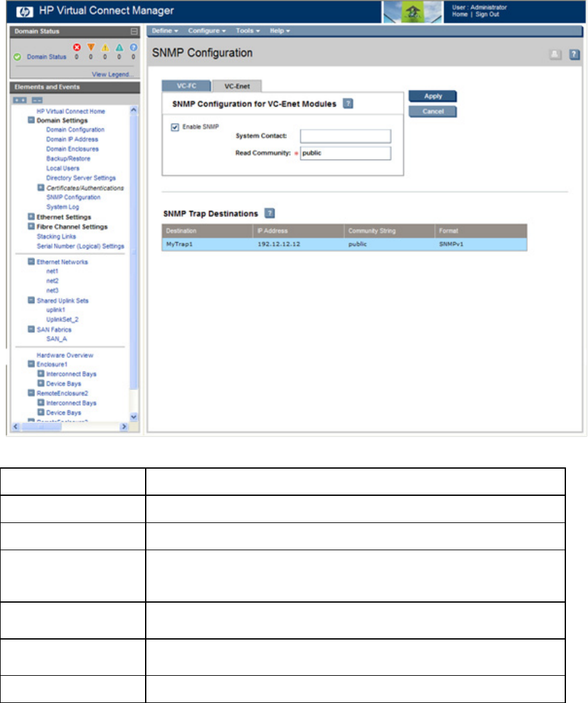The width and height of the screenshot is (588, 703).
Task: Collapse the Ethernet Networks node
Action: 31,262
